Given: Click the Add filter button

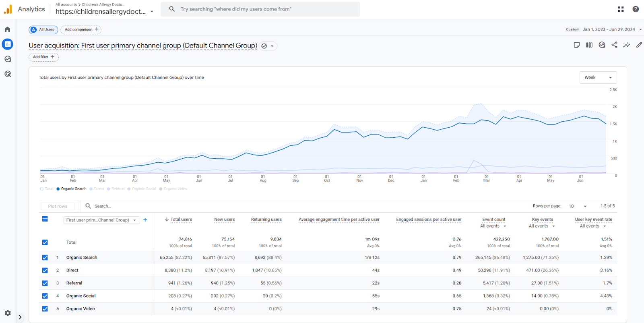Looking at the screenshot, I should point(43,57).
